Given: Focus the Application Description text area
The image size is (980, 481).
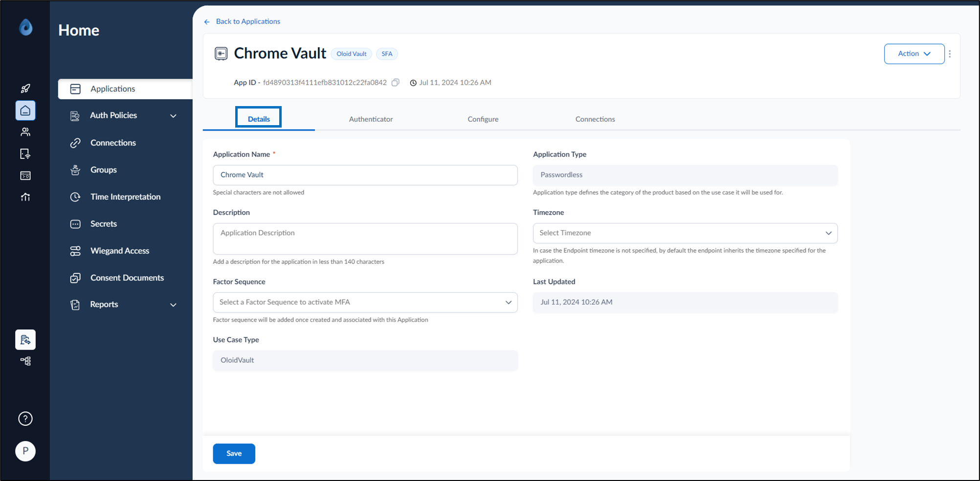Looking at the screenshot, I should tap(365, 239).
